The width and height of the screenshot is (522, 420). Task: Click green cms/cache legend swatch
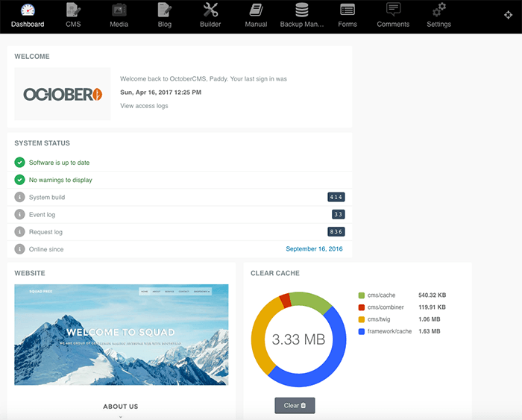tap(361, 295)
